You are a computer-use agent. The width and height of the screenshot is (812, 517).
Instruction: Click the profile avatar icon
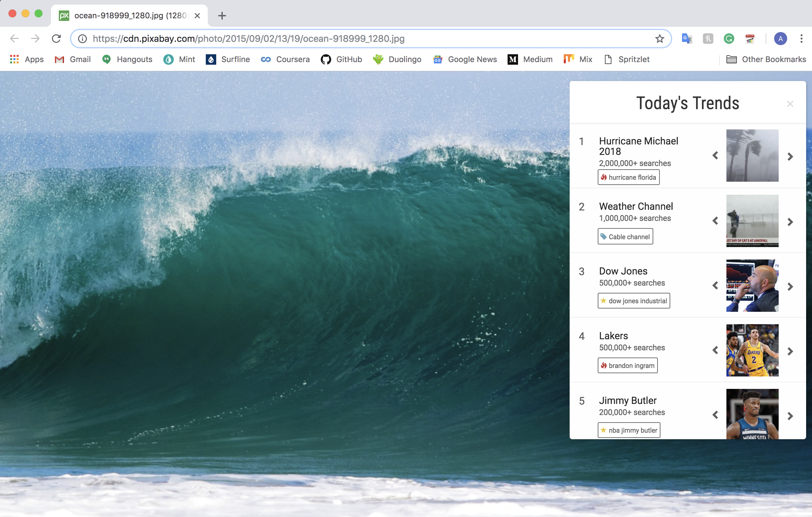coord(780,39)
